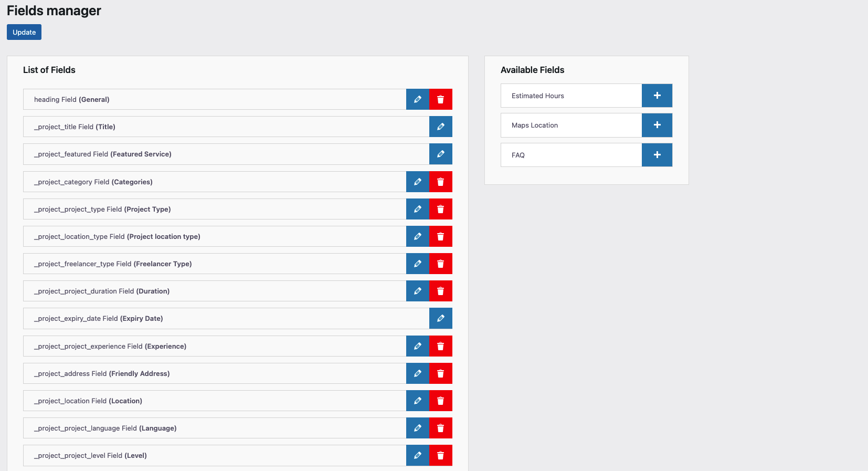Delete the Duration field
Viewport: 868px width, 471px height.
pyautogui.click(x=440, y=291)
